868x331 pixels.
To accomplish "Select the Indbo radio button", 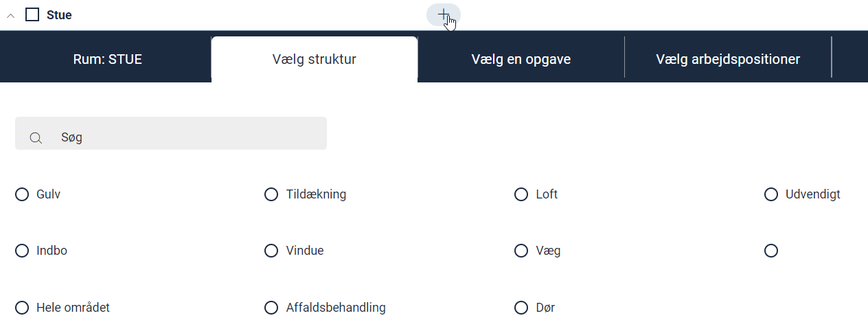I will [22, 251].
